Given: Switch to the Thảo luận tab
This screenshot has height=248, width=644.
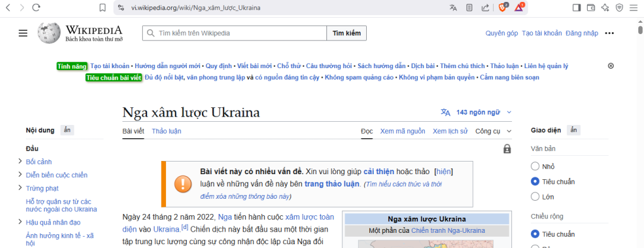Looking at the screenshot, I should point(166,131).
